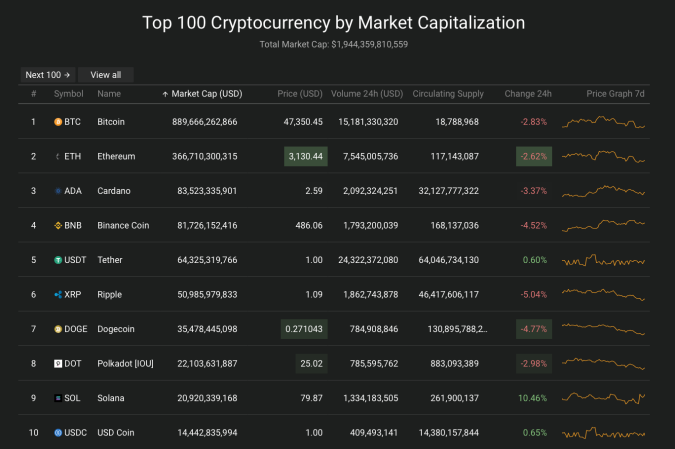Open Ethereum's 7-day price graph
The height and width of the screenshot is (449, 675).
click(x=603, y=156)
